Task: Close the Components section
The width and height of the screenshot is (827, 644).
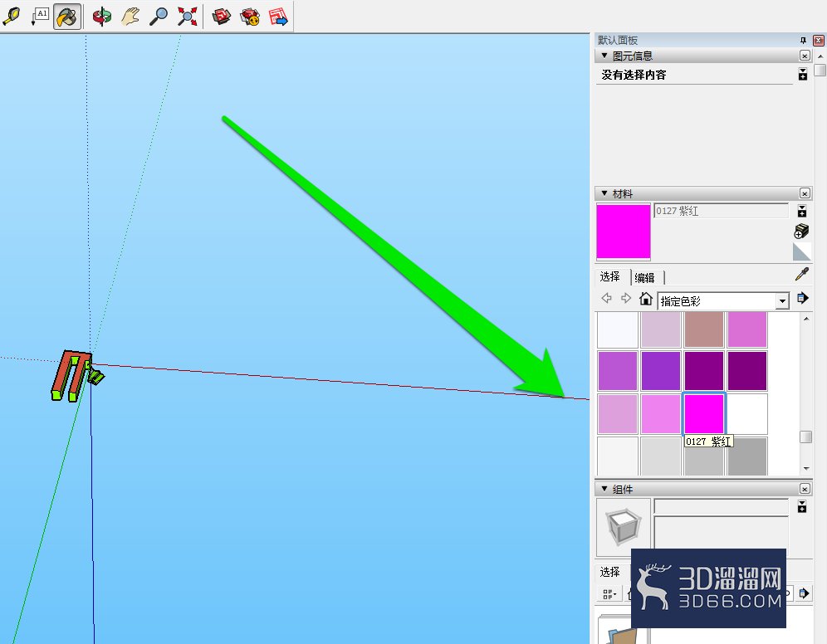Action: [805, 489]
